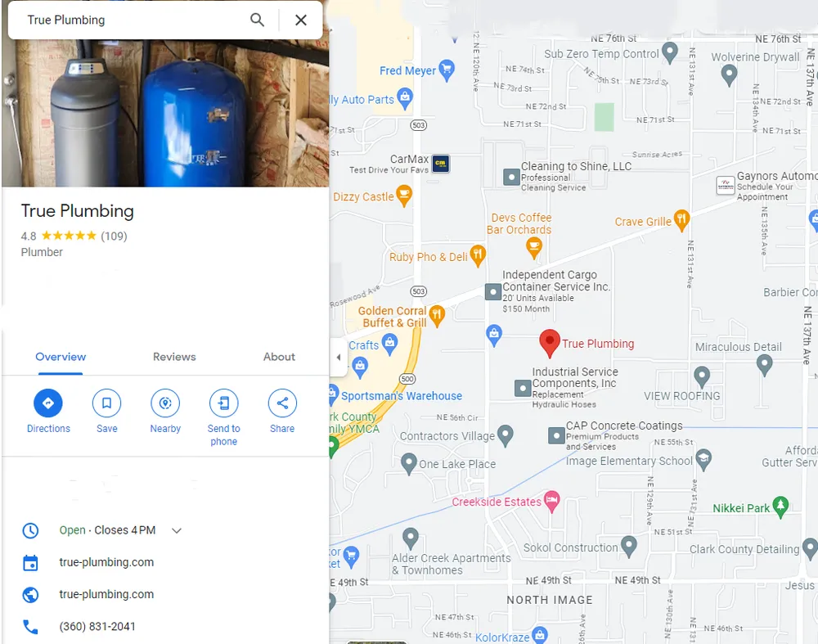Screen dimensions: 818x644
Task: Click the 109 reviews count
Action: [x=114, y=236]
